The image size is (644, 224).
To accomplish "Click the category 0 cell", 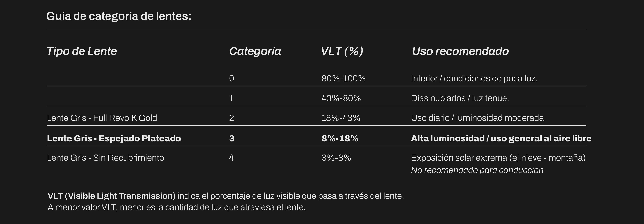I will [x=232, y=79].
